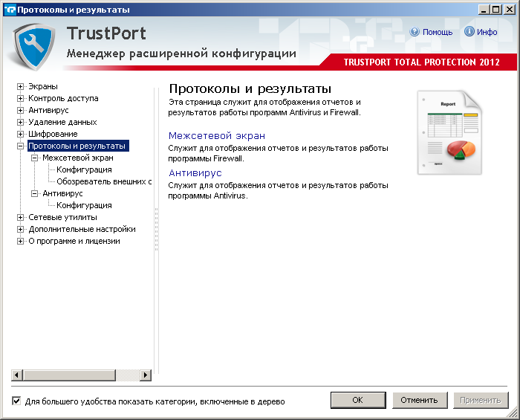Uncheck show categories in tree checkbox

16,401
